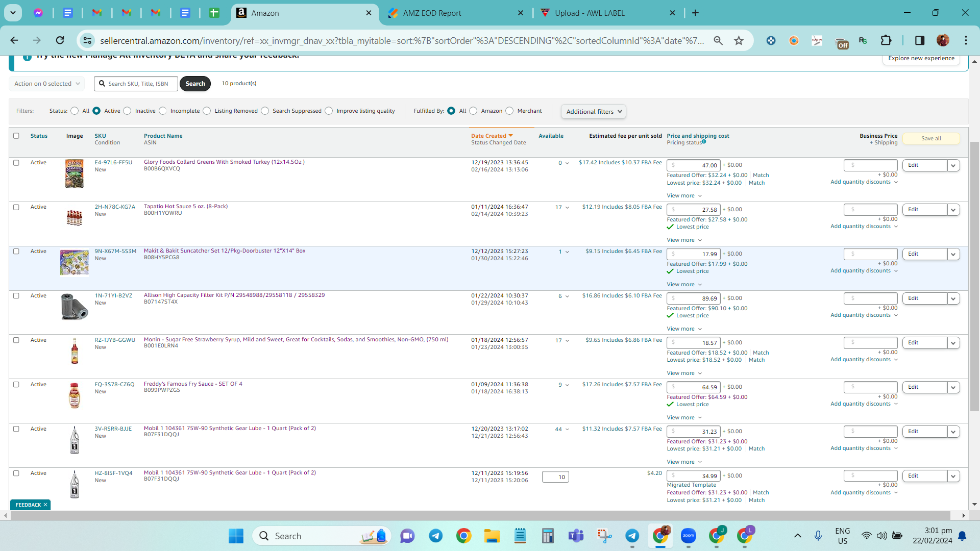Click the Tapatio Hot Sauce product image

tap(75, 218)
